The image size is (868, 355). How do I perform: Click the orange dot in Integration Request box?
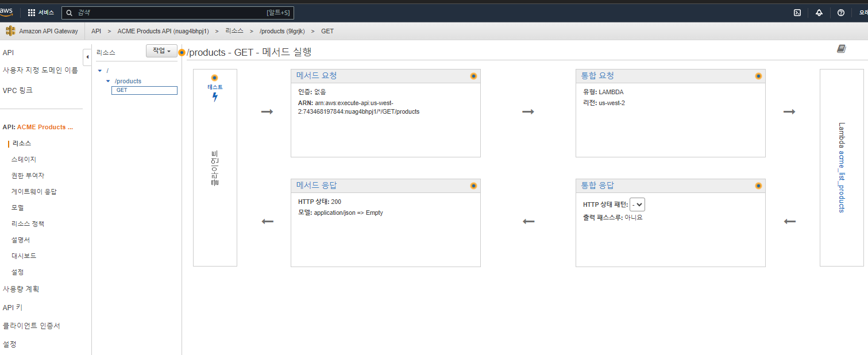pyautogui.click(x=758, y=76)
